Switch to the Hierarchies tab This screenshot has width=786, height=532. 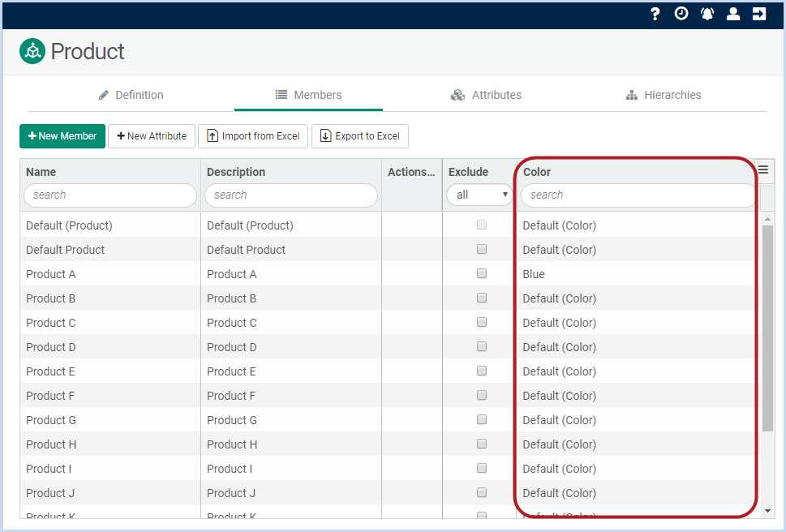[x=664, y=95]
